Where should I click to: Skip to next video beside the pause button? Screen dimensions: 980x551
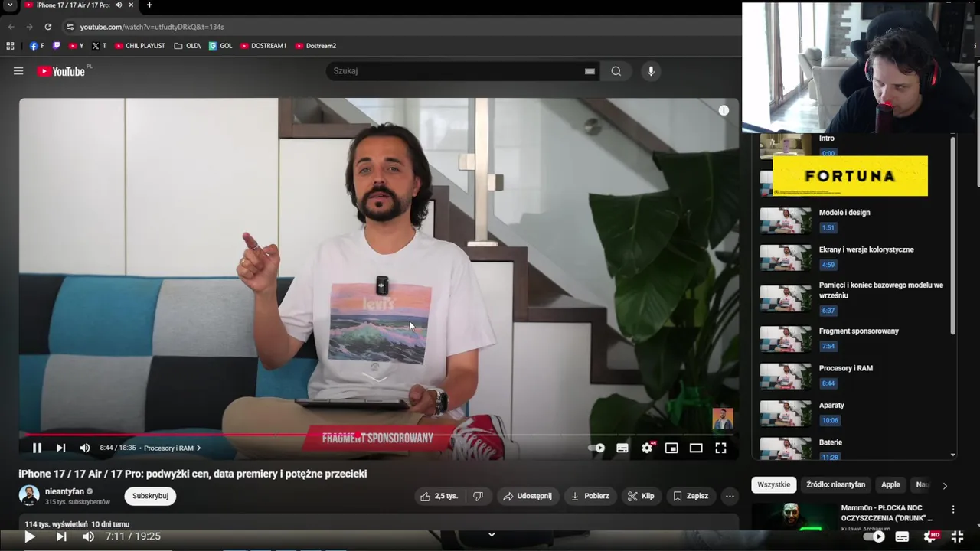(x=60, y=448)
